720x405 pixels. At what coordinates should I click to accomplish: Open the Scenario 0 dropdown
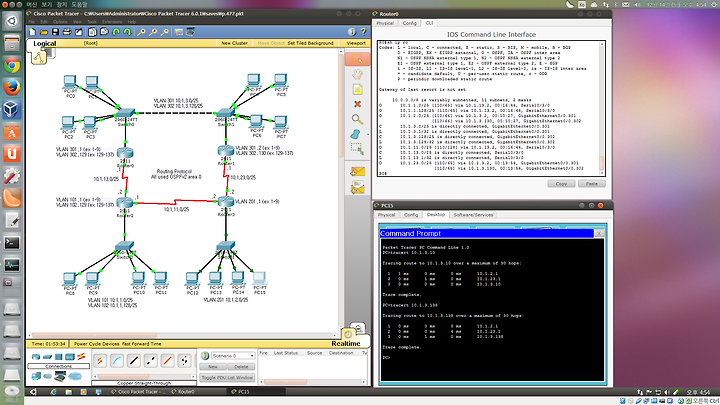[233, 356]
